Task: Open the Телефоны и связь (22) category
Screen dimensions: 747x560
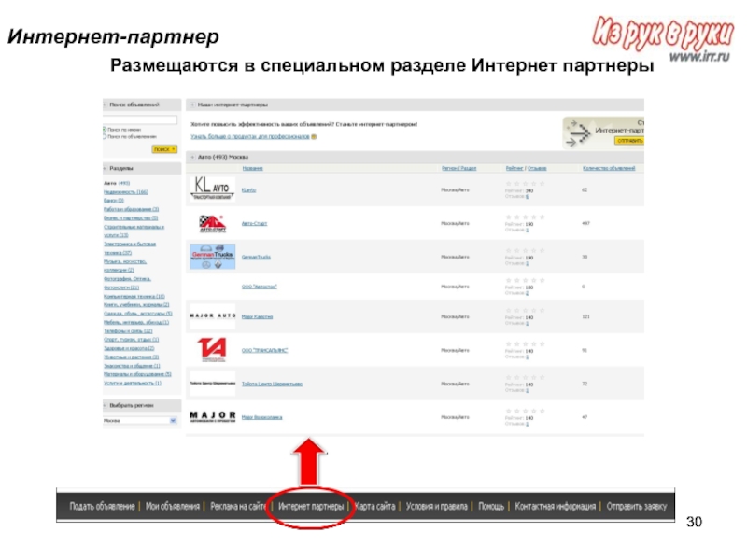Action: tap(128, 331)
